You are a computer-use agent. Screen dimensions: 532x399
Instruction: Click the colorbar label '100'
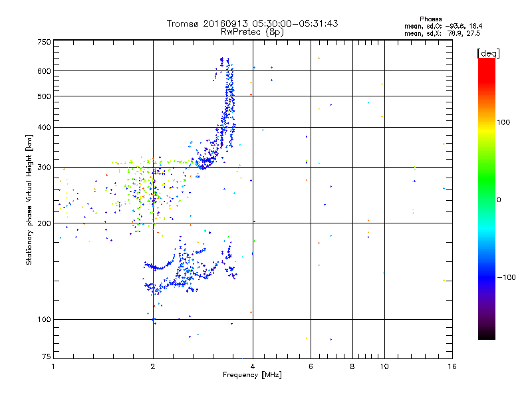click(503, 122)
